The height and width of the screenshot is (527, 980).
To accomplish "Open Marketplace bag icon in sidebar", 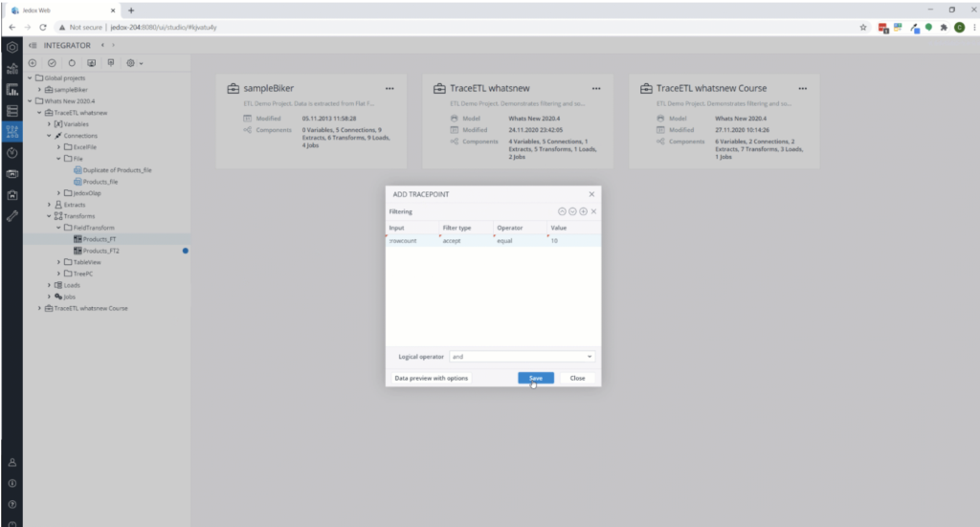I will [x=11, y=195].
